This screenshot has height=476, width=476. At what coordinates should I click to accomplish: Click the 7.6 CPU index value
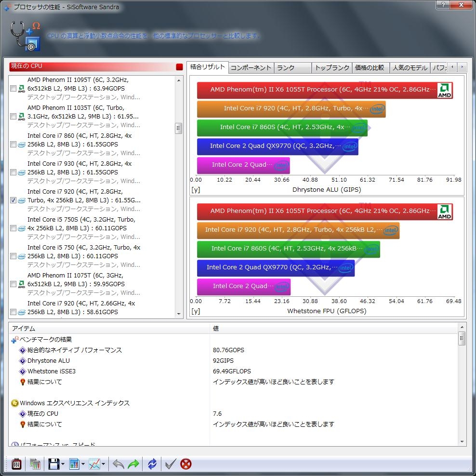tap(217, 414)
